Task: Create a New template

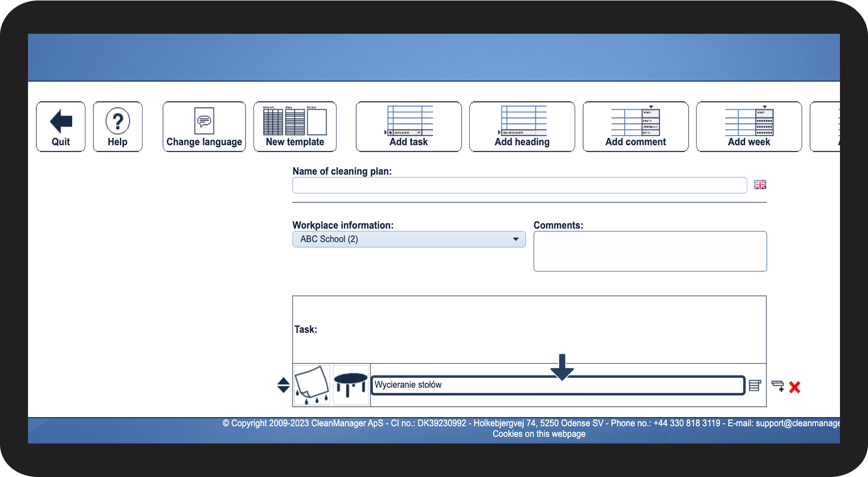Action: [295, 127]
